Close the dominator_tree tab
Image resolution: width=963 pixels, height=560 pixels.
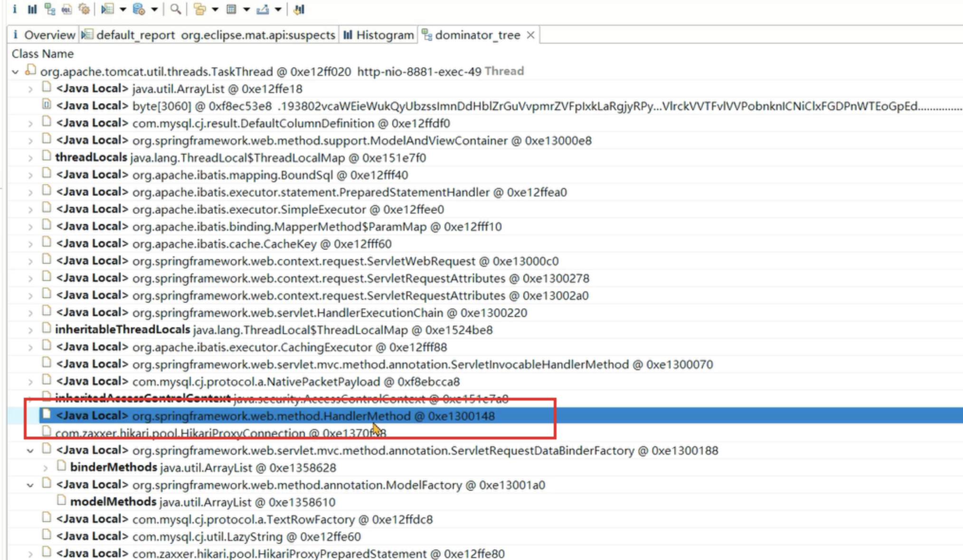point(531,35)
